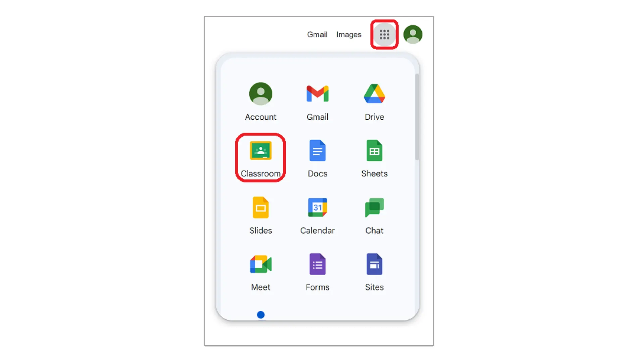Screen dimensions: 644x362
Task: Click the Calendar label text
Action: tap(317, 231)
